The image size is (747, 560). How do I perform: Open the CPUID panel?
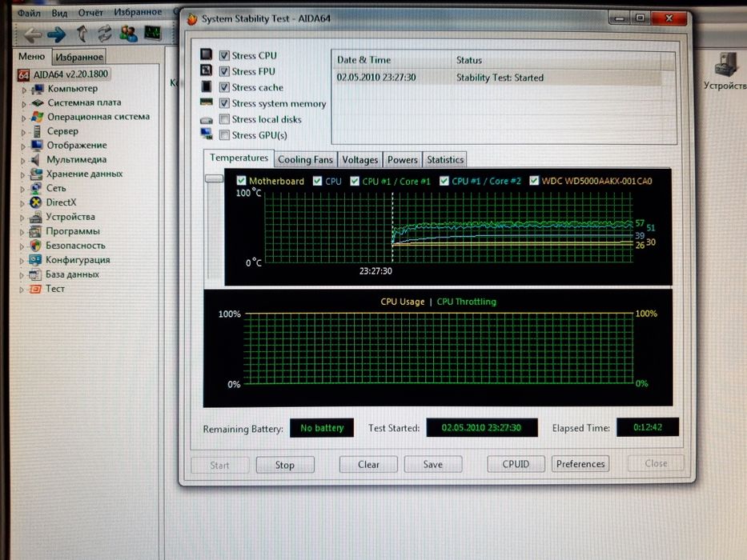(516, 464)
